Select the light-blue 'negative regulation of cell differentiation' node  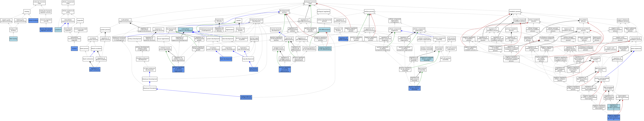(x=325, y=49)
